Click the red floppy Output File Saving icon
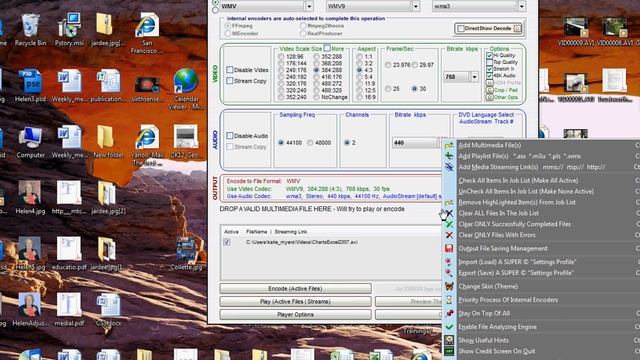The width and height of the screenshot is (640, 360). click(449, 248)
